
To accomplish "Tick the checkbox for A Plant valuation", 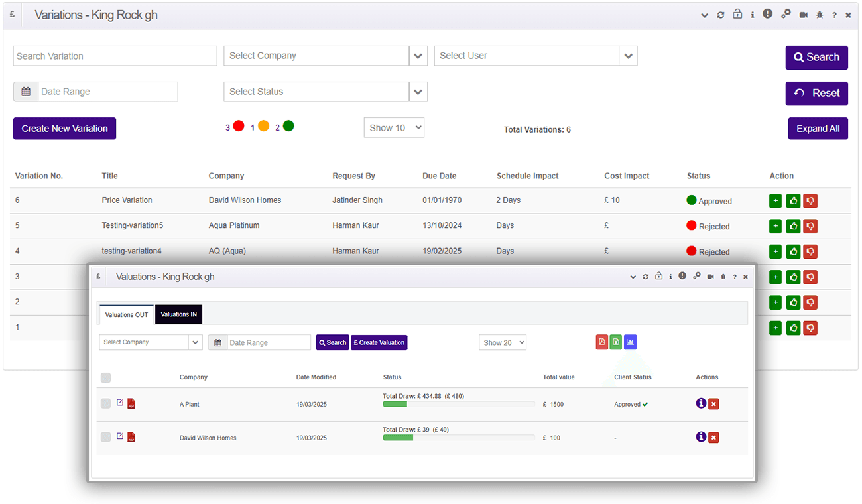I will click(x=106, y=403).
